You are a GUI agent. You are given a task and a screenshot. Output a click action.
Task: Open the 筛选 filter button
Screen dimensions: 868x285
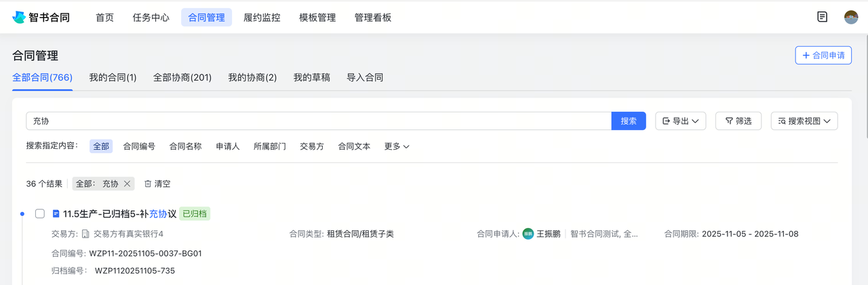coord(738,121)
